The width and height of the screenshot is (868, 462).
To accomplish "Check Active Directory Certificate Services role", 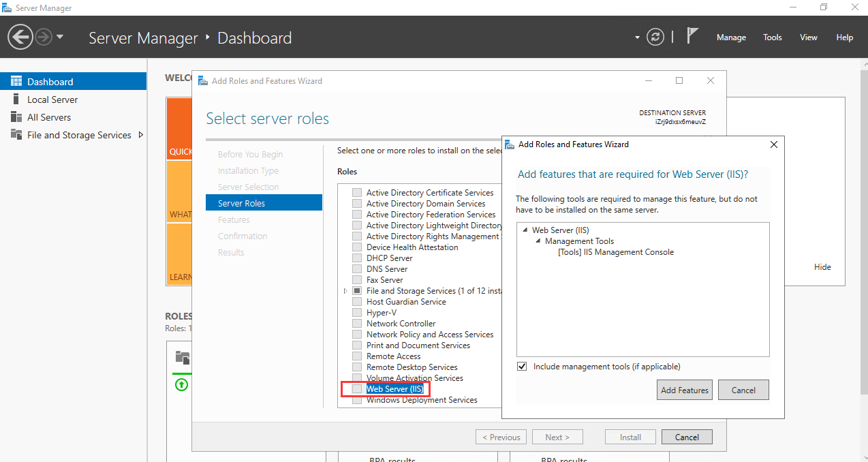I will (357, 192).
